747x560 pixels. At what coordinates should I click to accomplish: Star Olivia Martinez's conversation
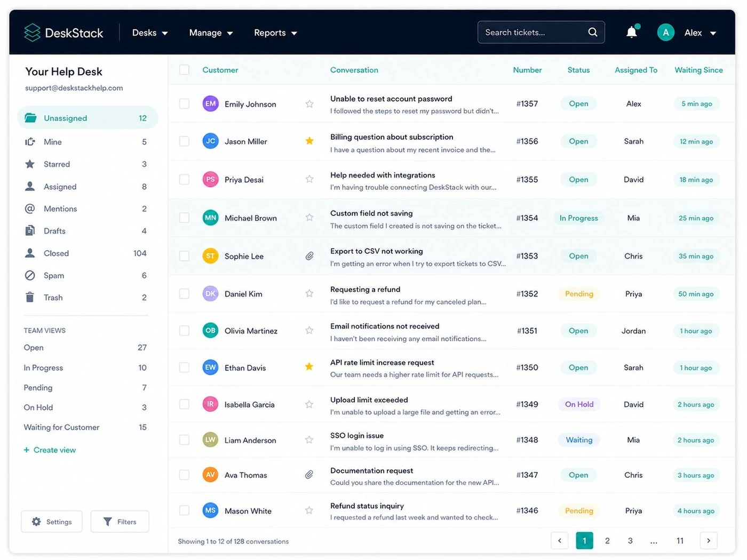309,330
